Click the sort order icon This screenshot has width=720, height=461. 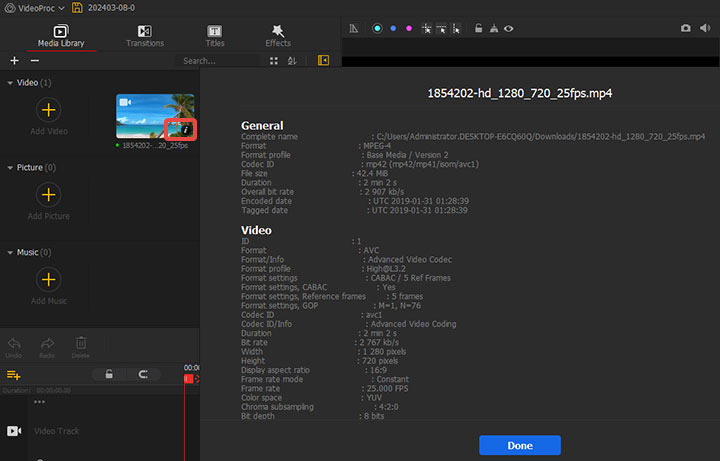click(292, 61)
